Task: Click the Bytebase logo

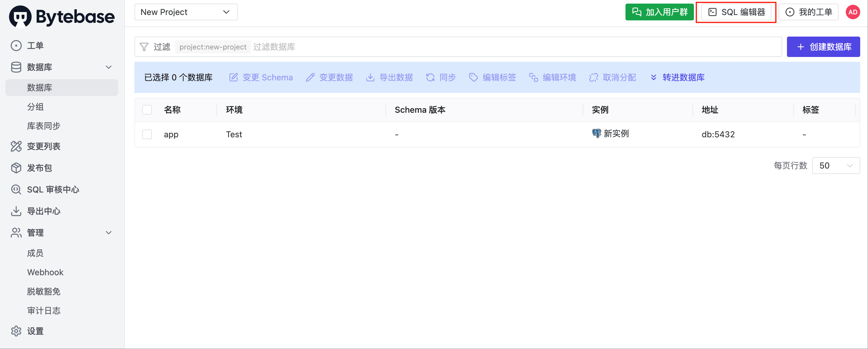Action: coord(62,16)
